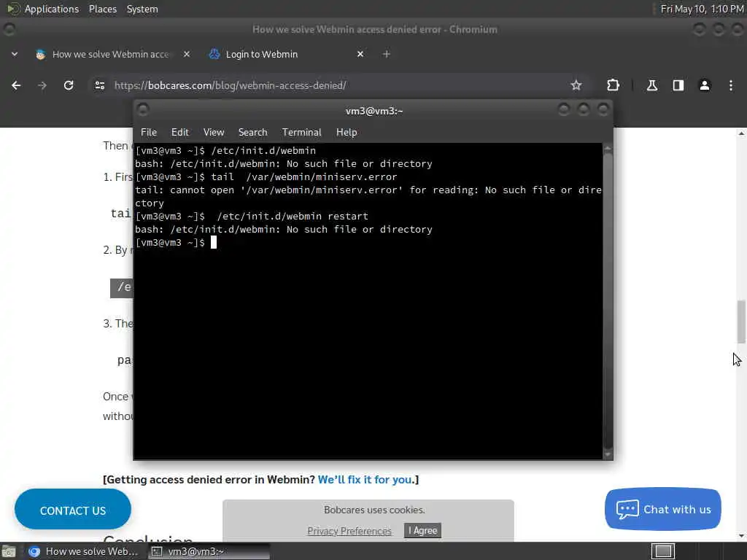The height and width of the screenshot is (560, 747).
Task: Click the webpage vertical scrollbar thumb
Action: (x=741, y=322)
